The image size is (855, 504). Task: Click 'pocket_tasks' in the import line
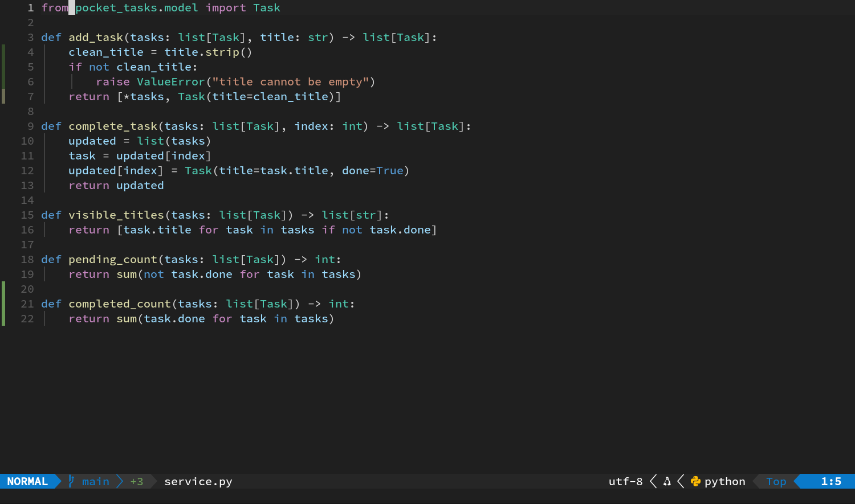click(x=116, y=8)
